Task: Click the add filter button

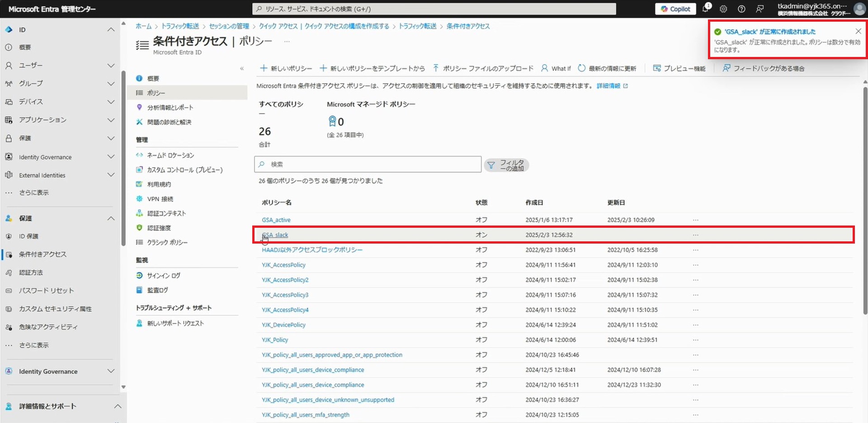Action: pyautogui.click(x=506, y=165)
